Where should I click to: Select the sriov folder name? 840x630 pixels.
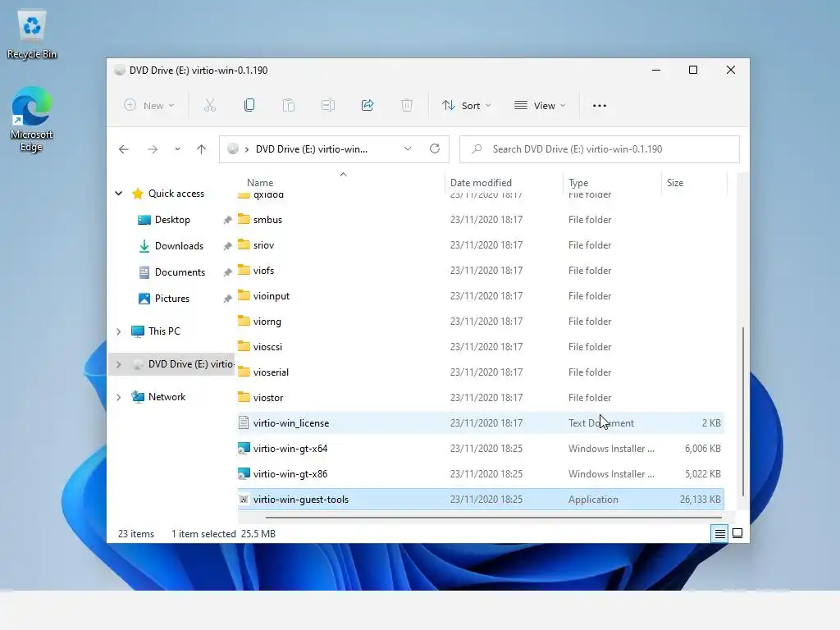point(263,245)
